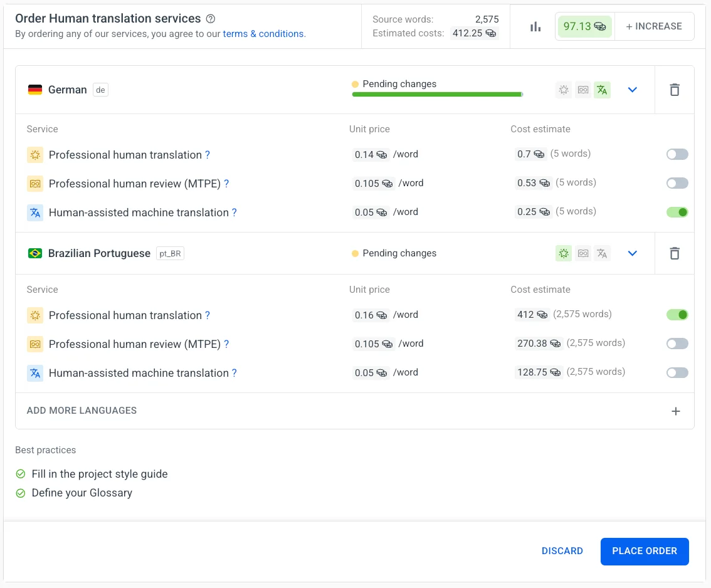Click German Professional human review MTPE service icon
The image size is (711, 588).
point(35,184)
